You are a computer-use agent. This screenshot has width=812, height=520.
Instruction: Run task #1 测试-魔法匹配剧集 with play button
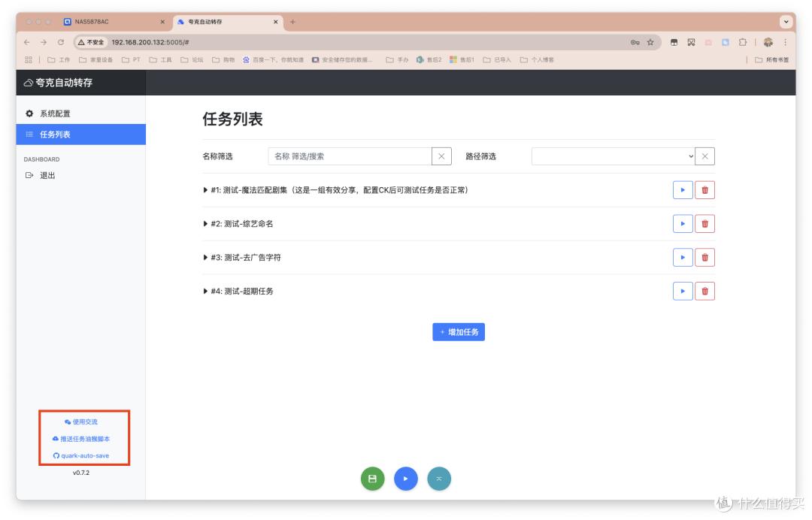683,190
